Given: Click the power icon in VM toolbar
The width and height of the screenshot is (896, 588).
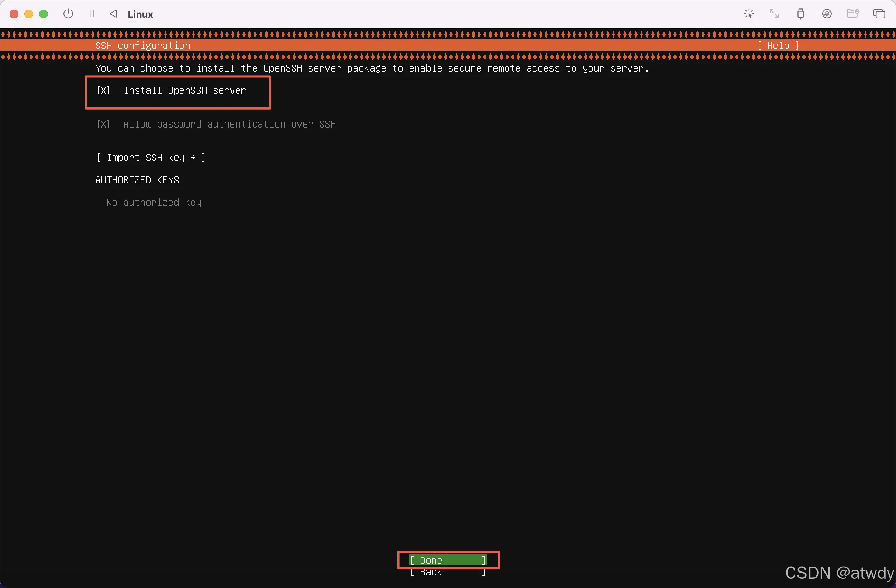Looking at the screenshot, I should coord(68,14).
